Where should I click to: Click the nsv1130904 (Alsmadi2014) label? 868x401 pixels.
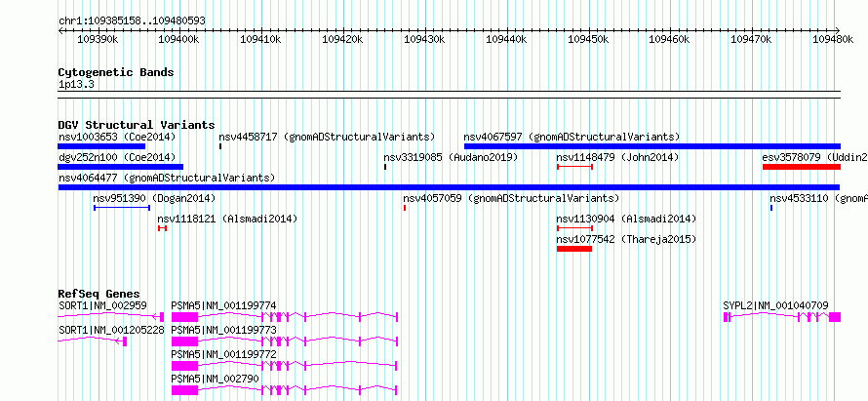(x=626, y=219)
